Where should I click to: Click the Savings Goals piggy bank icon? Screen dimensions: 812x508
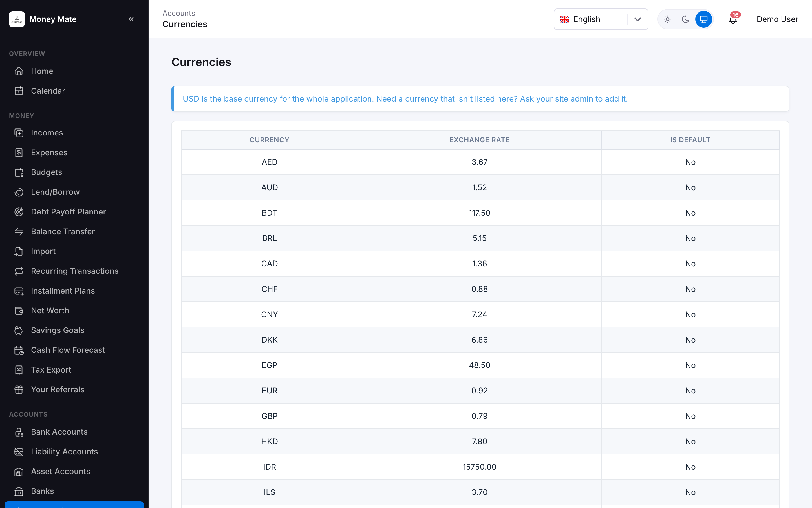[19, 330]
